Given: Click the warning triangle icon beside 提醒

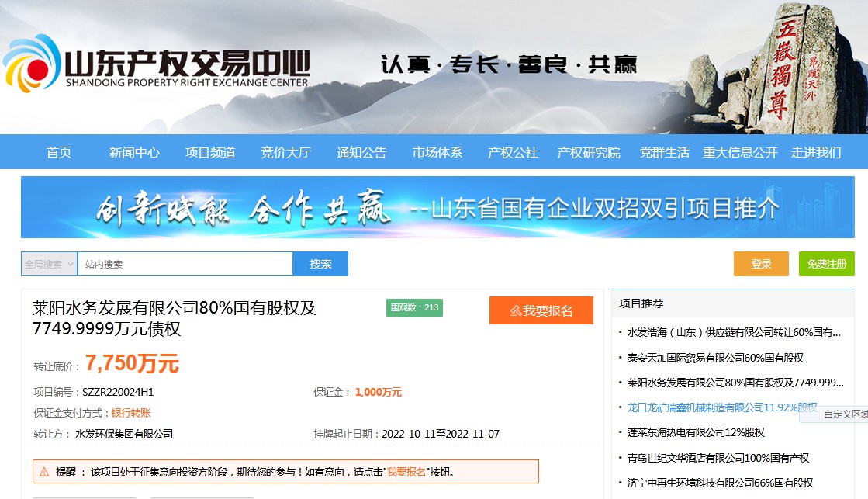Looking at the screenshot, I should (x=44, y=472).
